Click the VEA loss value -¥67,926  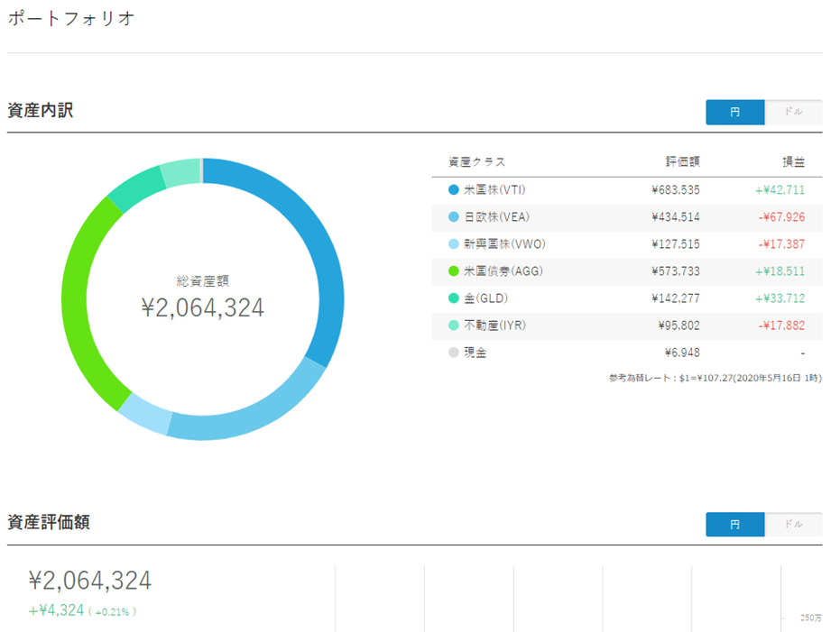pyautogui.click(x=781, y=217)
